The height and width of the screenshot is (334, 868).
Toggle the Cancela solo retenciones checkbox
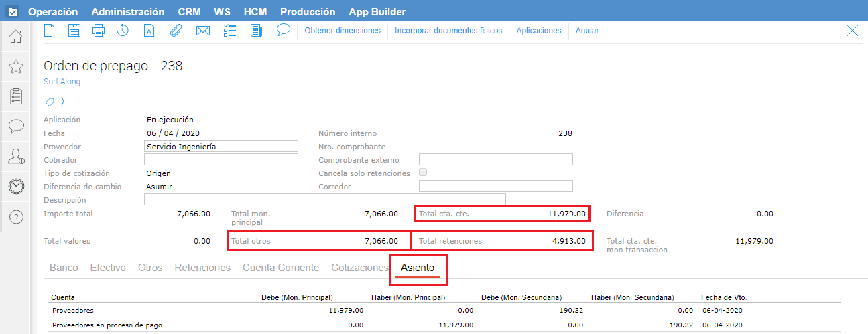(x=423, y=173)
